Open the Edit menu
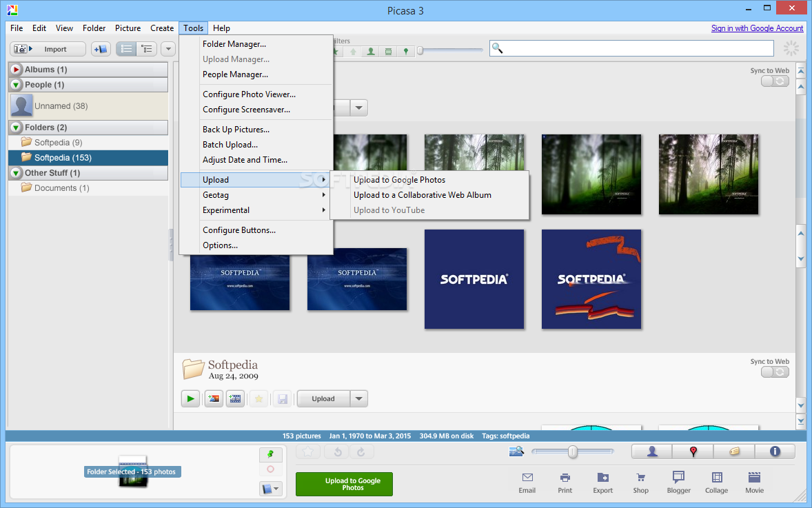The width and height of the screenshot is (812, 508). [39, 28]
